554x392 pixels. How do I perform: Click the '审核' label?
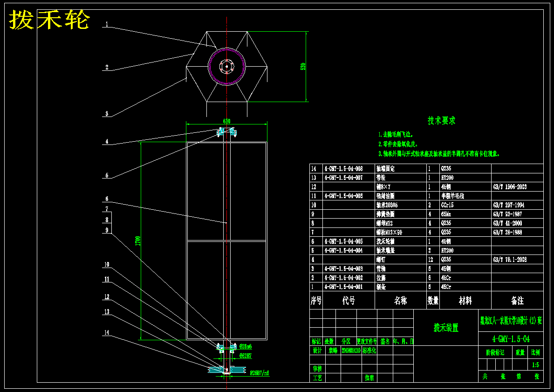click(x=317, y=369)
